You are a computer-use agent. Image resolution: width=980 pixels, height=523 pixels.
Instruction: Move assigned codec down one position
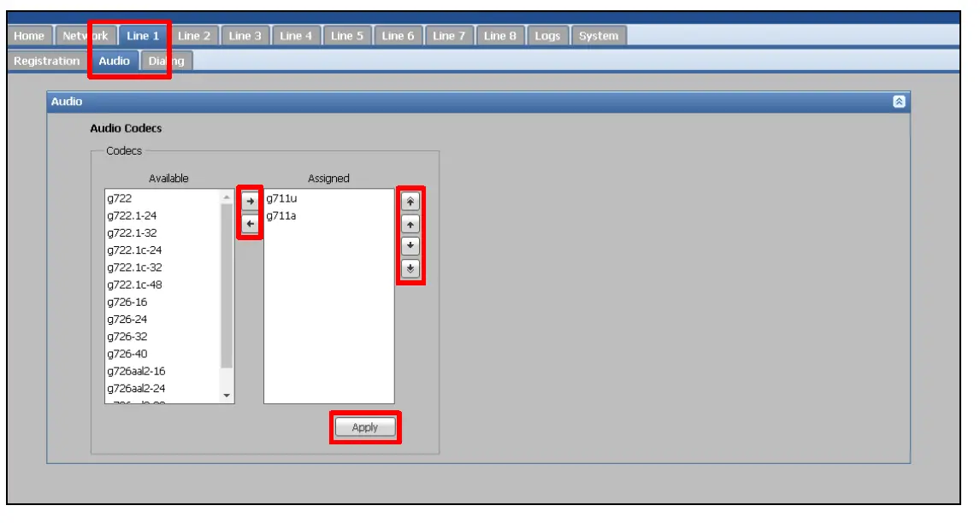(x=410, y=245)
